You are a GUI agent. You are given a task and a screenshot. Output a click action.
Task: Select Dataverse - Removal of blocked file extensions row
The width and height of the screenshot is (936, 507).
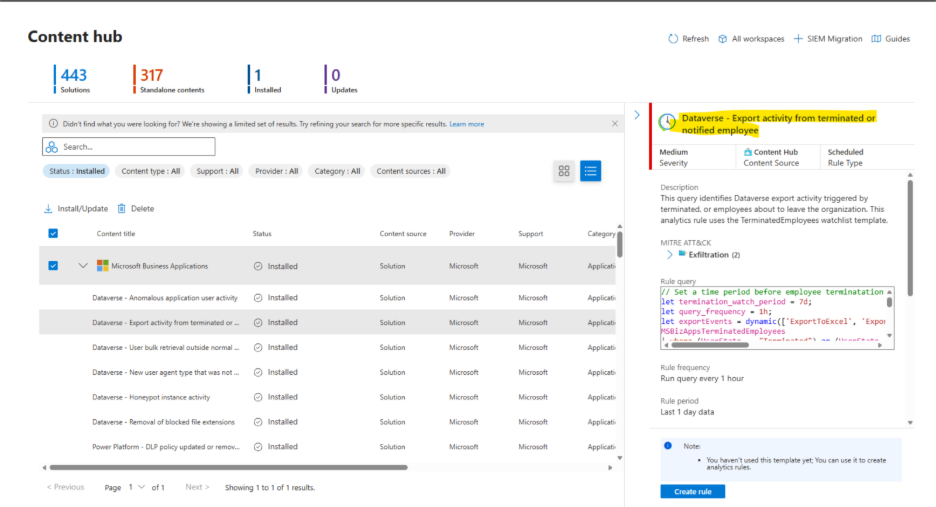click(x=327, y=422)
